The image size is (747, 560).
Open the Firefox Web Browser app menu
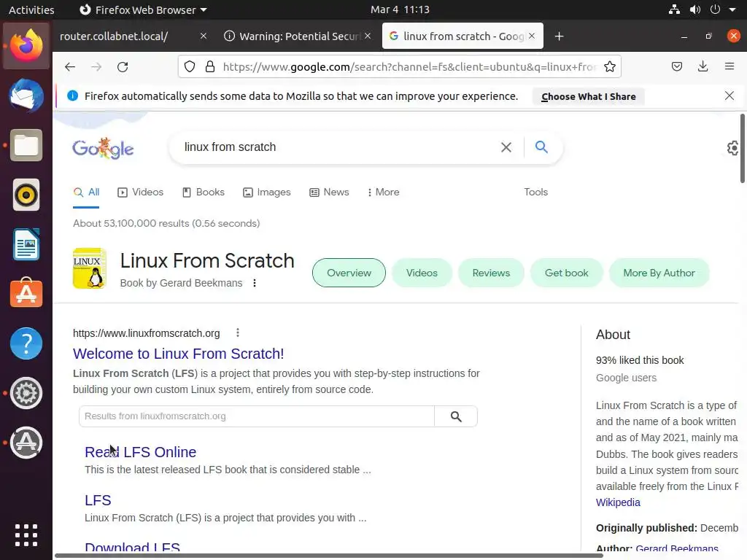click(x=143, y=9)
